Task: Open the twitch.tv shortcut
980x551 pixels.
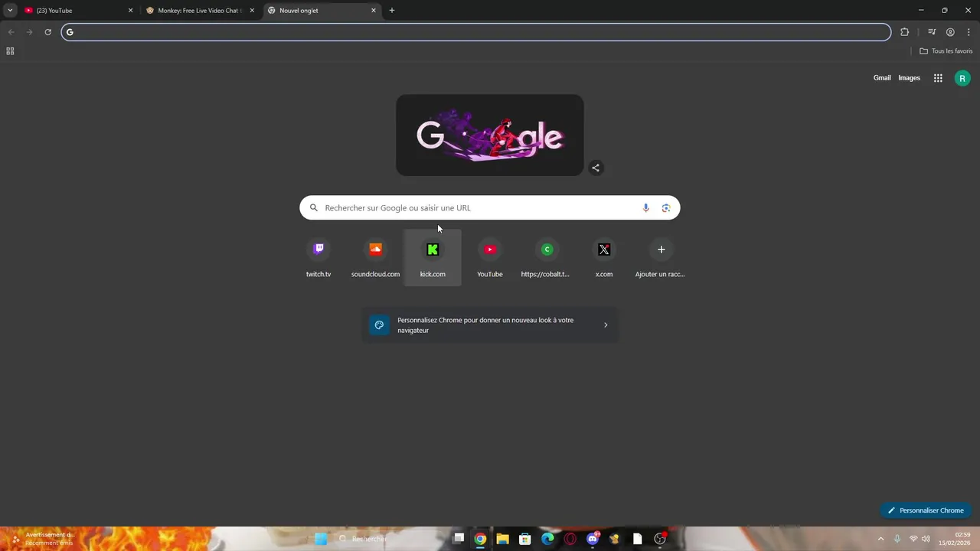Action: pos(318,258)
